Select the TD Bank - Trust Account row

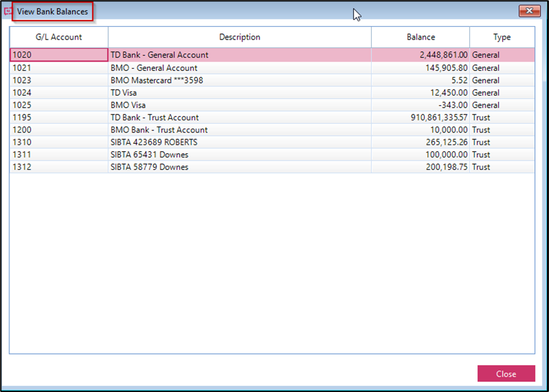click(x=240, y=117)
